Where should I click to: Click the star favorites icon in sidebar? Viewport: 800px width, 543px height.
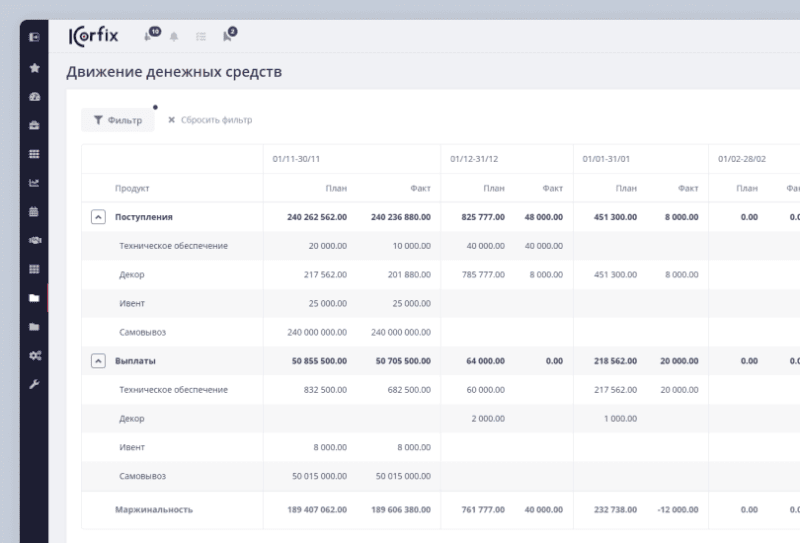pyautogui.click(x=34, y=68)
